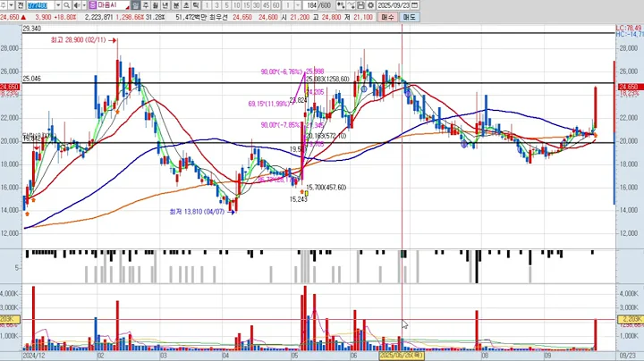644x361 pixels.
Task: Switch to second 초 chart period
Action: click(186, 5)
